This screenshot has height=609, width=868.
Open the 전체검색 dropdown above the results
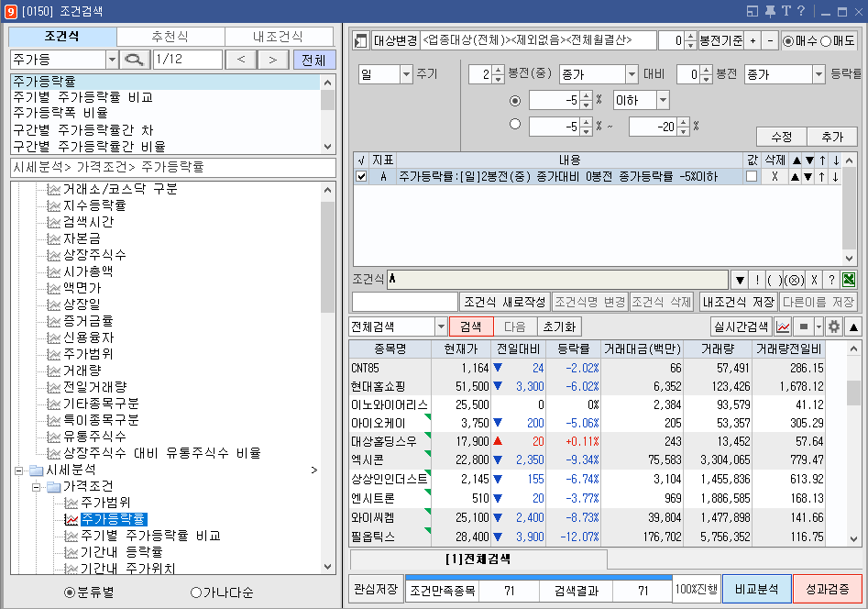442,327
